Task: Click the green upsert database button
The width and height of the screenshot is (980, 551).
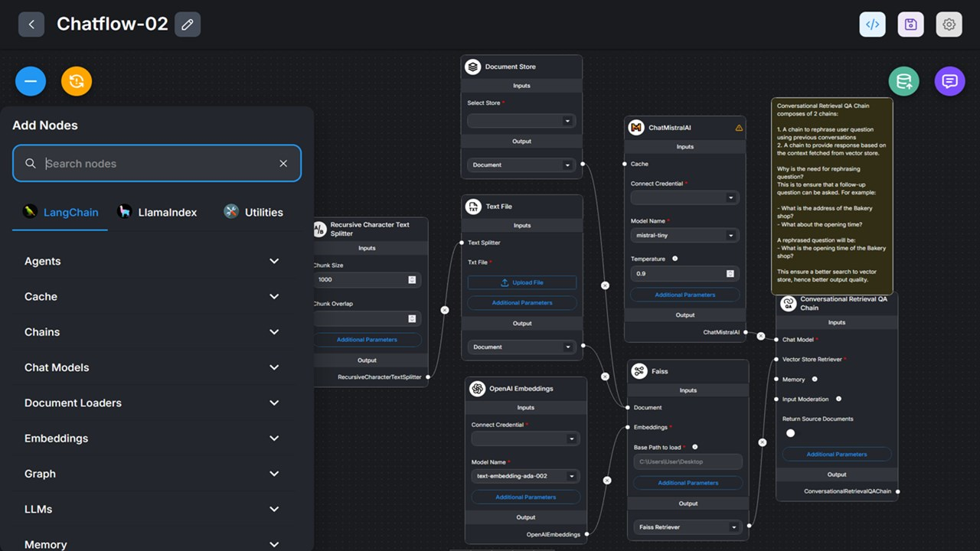Action: (x=903, y=81)
